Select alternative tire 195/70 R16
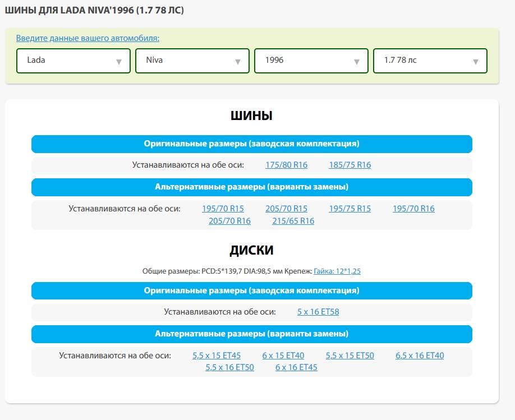Image resolution: width=515 pixels, height=420 pixels. pos(413,209)
